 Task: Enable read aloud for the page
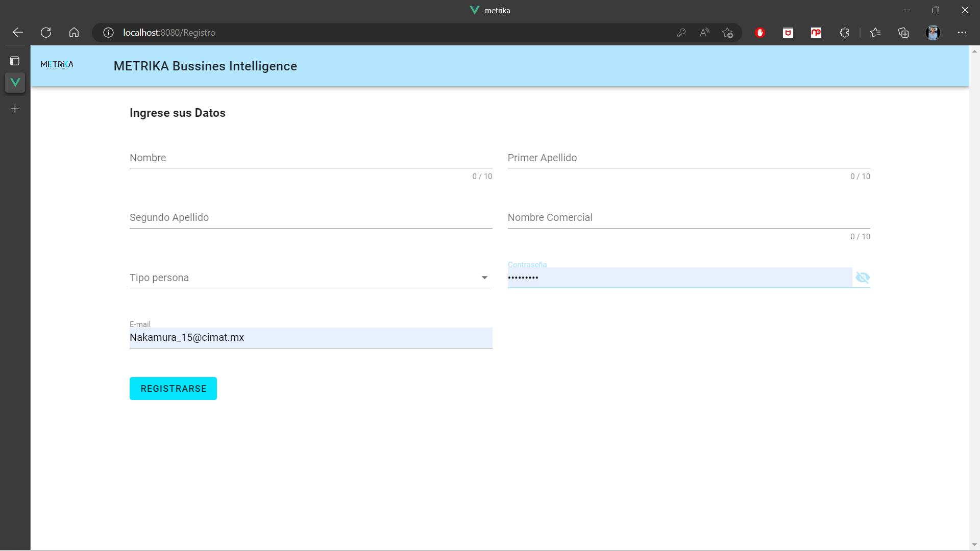click(704, 32)
